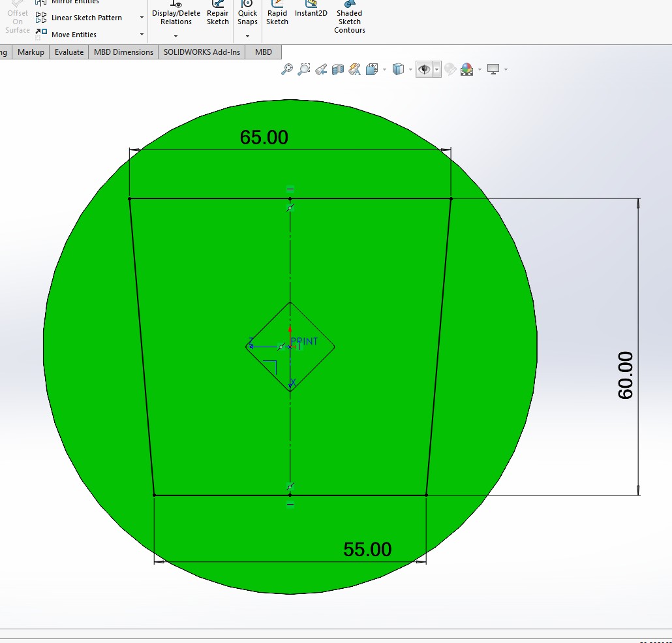Select the trapezoid's bottom-right corner point
The image size is (672, 643).
[x=427, y=495]
